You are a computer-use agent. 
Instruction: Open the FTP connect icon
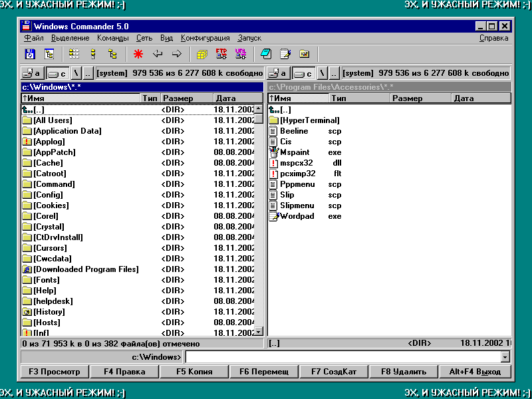[221, 54]
